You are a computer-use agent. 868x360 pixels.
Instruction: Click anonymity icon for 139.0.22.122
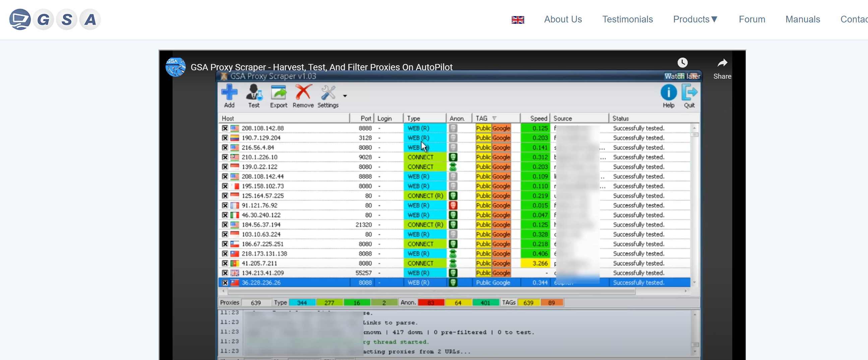[453, 167]
